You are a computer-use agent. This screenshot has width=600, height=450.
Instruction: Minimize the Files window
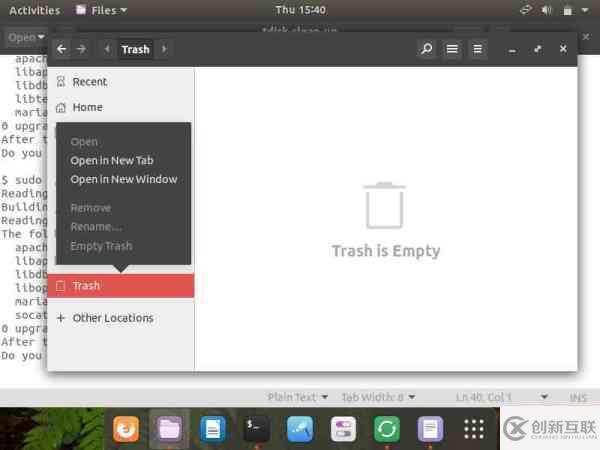(512, 49)
